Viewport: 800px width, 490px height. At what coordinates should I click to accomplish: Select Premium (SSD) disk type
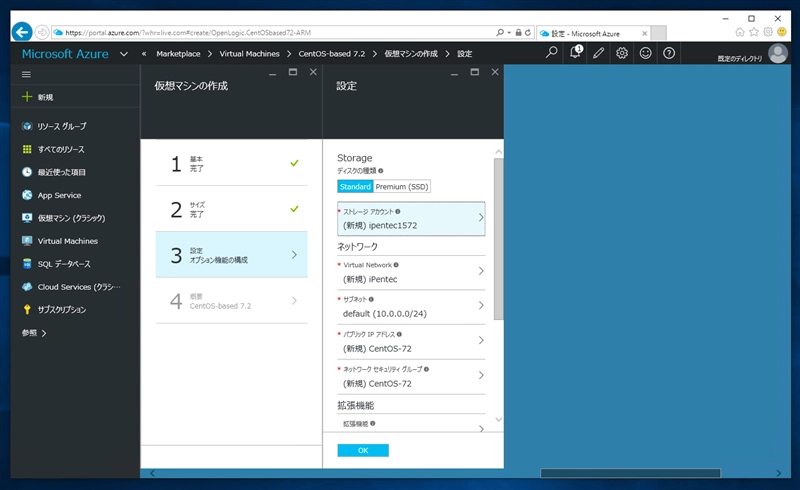click(x=402, y=187)
